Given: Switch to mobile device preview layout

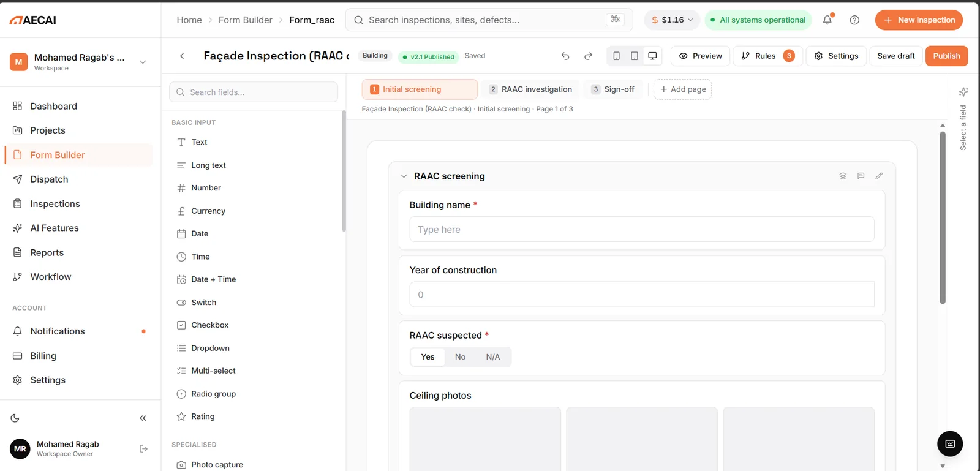Looking at the screenshot, I should pos(616,56).
